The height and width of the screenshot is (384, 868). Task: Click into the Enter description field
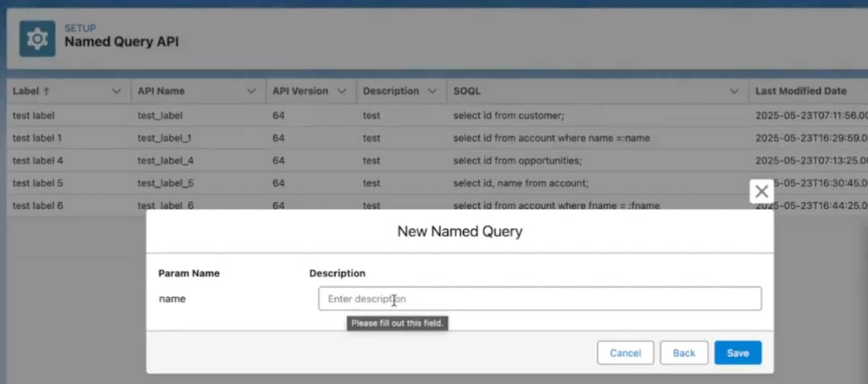[x=539, y=299]
